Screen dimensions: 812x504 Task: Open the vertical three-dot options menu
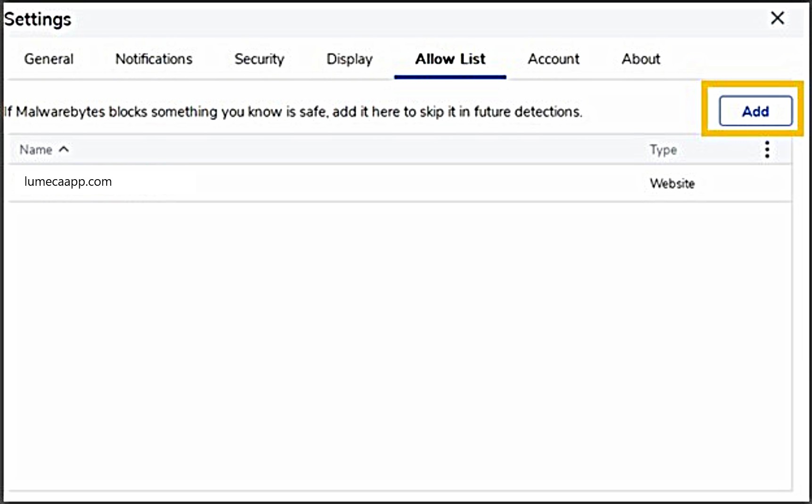click(x=767, y=149)
